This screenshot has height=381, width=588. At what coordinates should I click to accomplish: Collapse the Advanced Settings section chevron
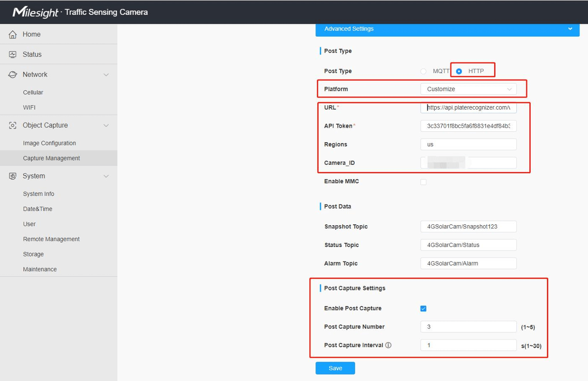click(x=570, y=29)
